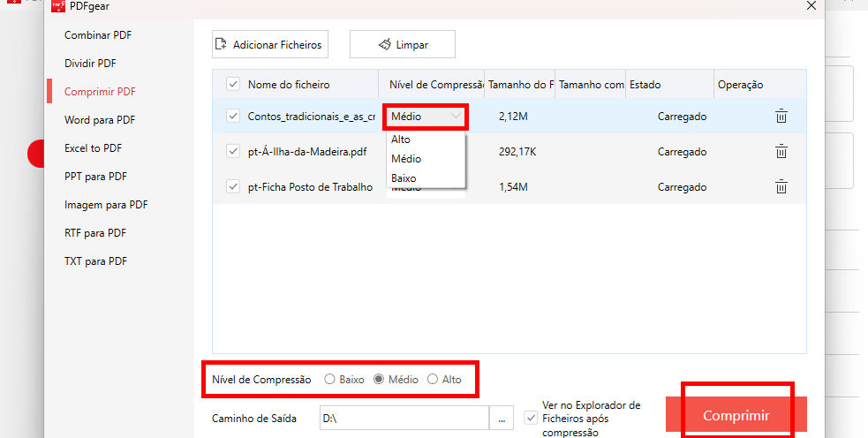Screen dimensions: 868x438
Task: Click the Tamanho do F column header
Action: (x=520, y=85)
